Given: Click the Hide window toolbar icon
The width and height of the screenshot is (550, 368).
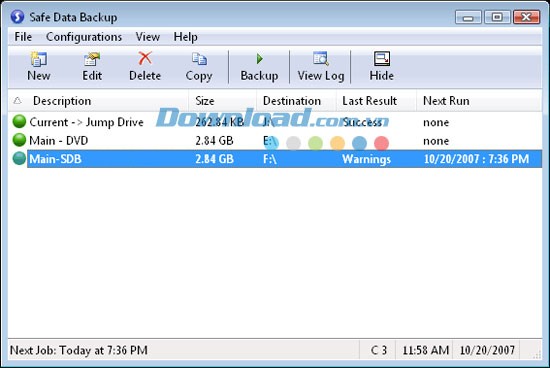Looking at the screenshot, I should pos(382,59).
